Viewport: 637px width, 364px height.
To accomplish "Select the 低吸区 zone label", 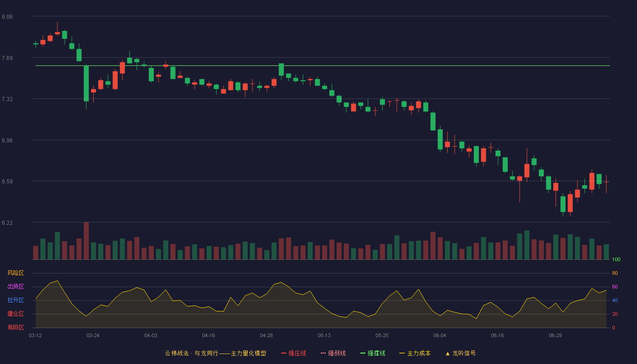I will [x=15, y=327].
